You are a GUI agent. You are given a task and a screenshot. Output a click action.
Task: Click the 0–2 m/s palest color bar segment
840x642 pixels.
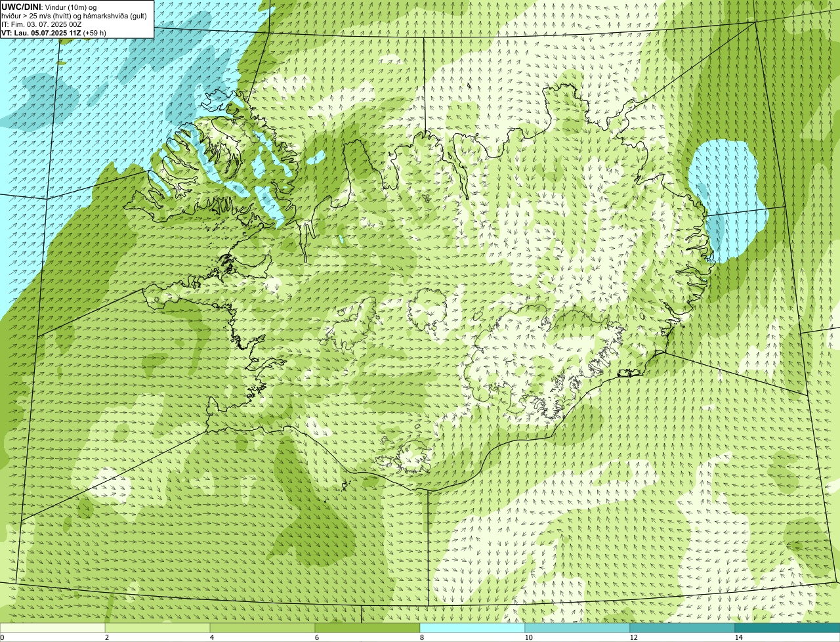tap(52, 628)
